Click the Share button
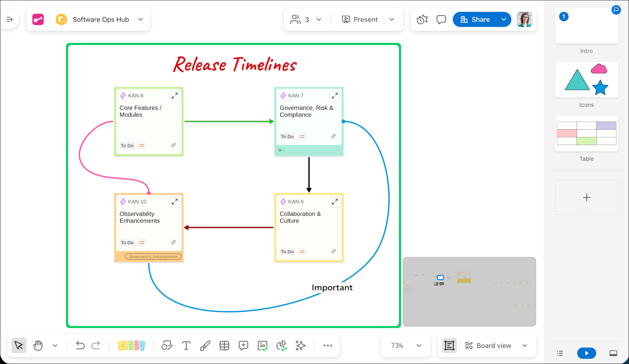This screenshot has height=364, width=629. [x=475, y=20]
